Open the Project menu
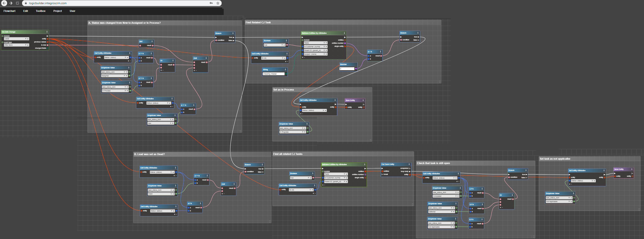Screen dimensions: 644x239 57,11
